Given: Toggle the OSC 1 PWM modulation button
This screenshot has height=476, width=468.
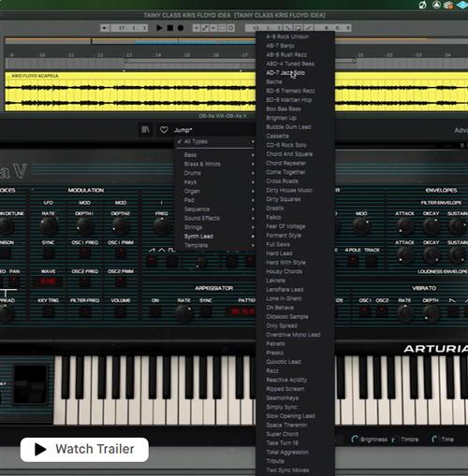Looking at the screenshot, I should [x=121, y=252].
